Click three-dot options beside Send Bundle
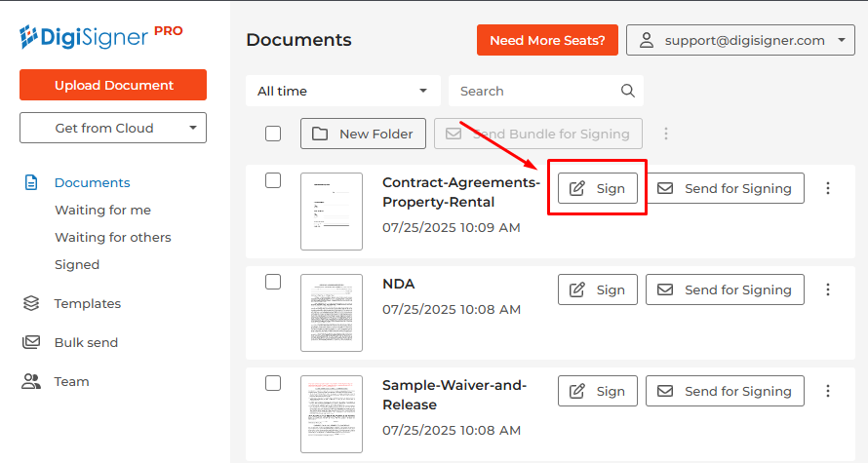This screenshot has width=868, height=463. tap(667, 134)
